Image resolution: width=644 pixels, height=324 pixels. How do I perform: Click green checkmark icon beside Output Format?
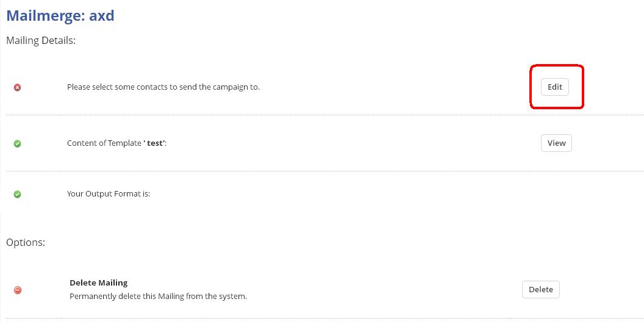pos(17,194)
